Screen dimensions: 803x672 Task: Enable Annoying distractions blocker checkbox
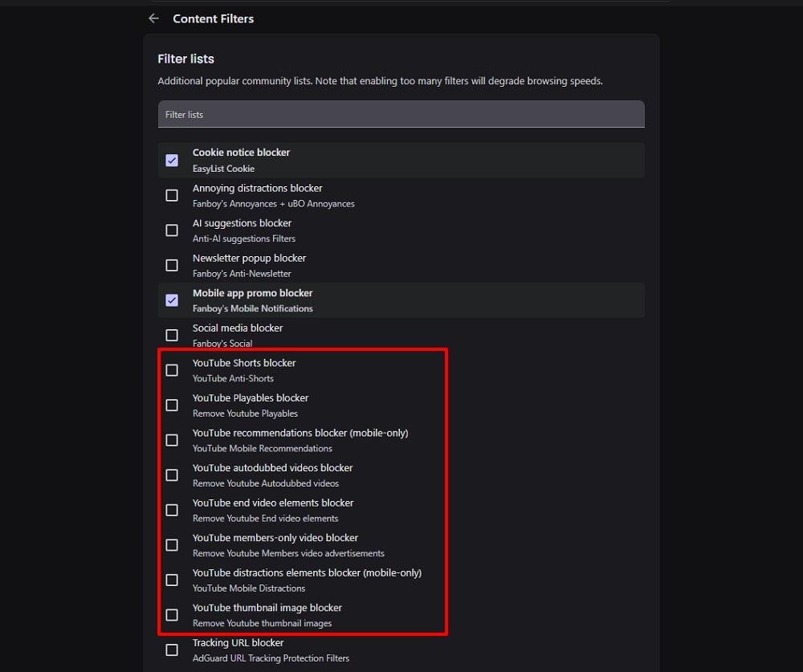coord(172,195)
